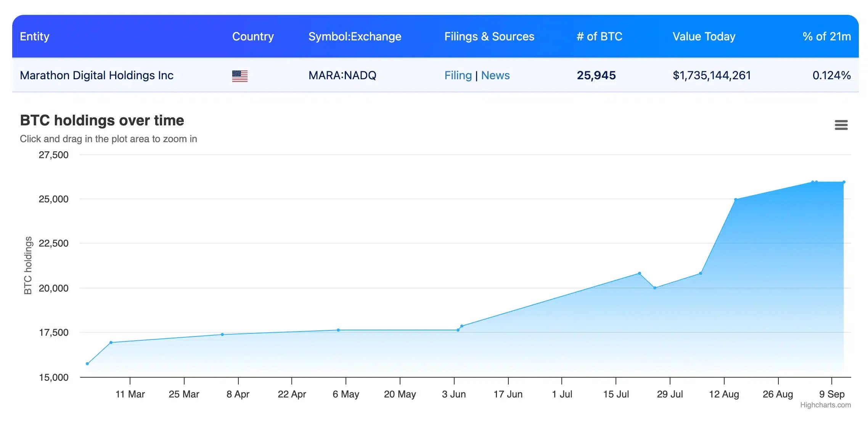Image resolution: width=868 pixels, height=423 pixels.
Task: Click the Symbol:Exchange column header
Action: coord(354,37)
